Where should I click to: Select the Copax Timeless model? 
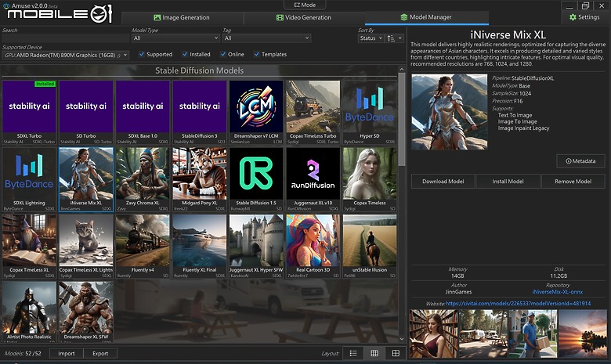click(x=370, y=179)
